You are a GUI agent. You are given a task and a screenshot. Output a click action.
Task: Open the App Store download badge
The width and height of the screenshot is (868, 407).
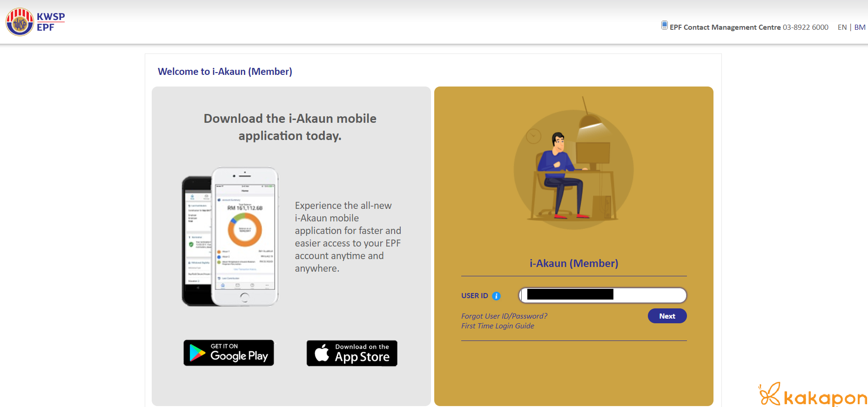pyautogui.click(x=352, y=353)
